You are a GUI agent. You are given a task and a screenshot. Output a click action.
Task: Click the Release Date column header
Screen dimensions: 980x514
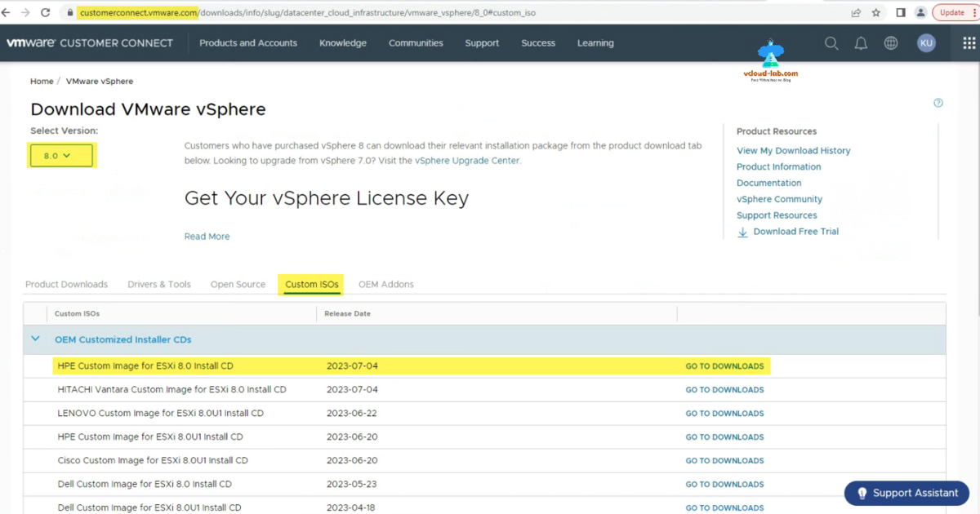point(347,313)
